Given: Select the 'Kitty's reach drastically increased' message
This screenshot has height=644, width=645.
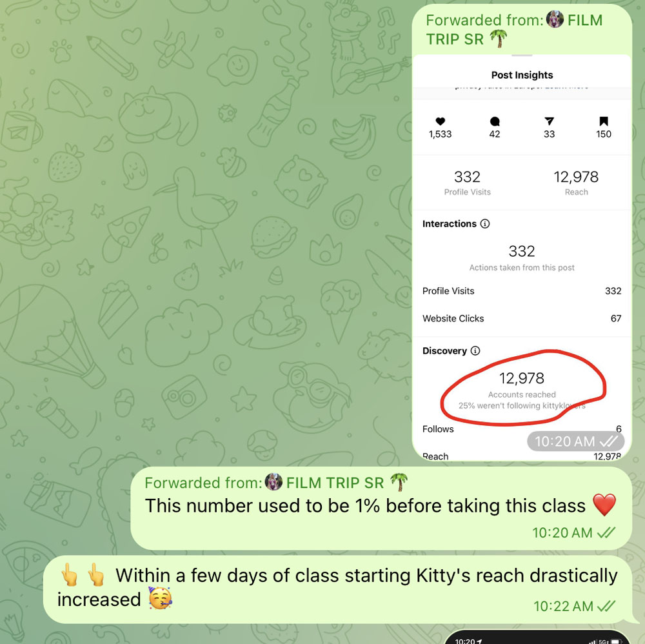Looking at the screenshot, I should click(x=337, y=589).
